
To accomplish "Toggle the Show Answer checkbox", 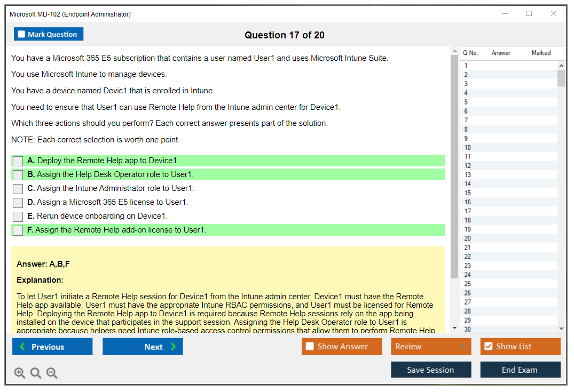I will click(x=310, y=346).
